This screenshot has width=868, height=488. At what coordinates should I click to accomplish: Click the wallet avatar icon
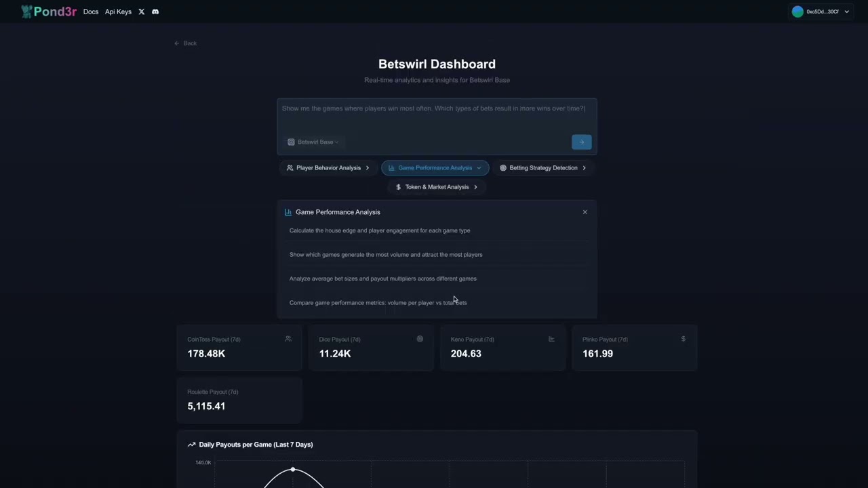click(x=797, y=12)
